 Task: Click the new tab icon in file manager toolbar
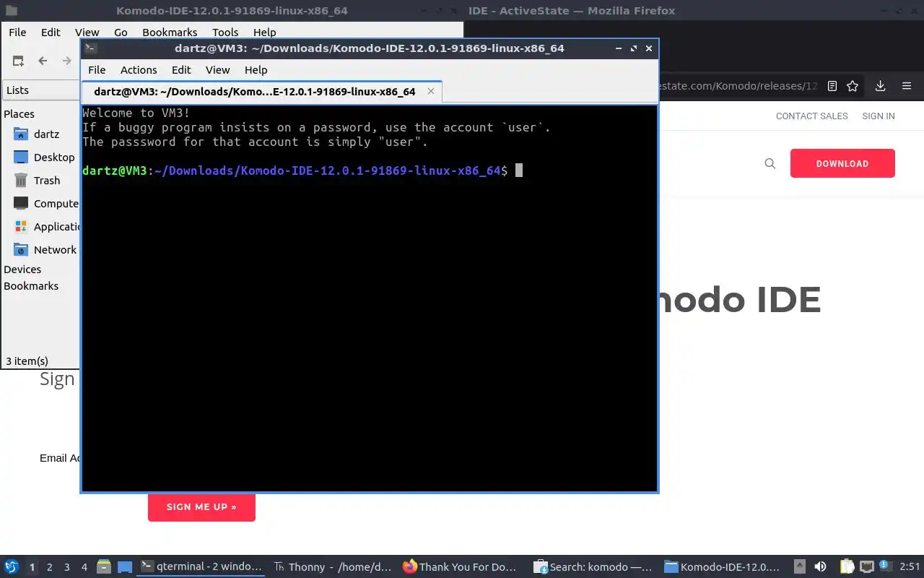[x=18, y=61]
